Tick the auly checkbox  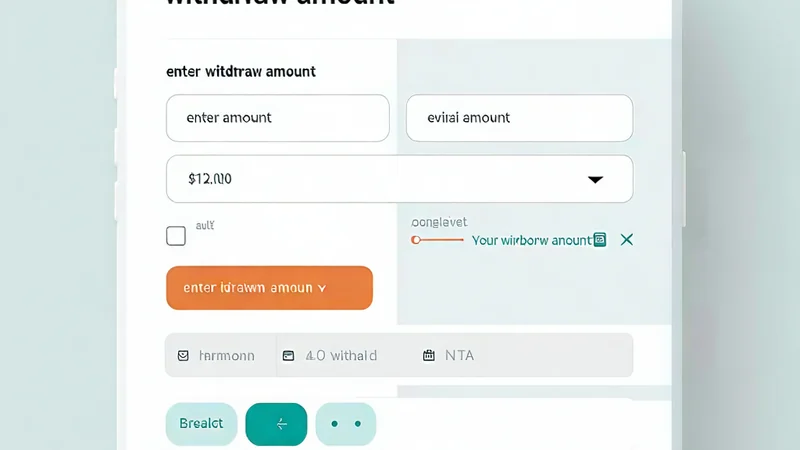coord(176,236)
